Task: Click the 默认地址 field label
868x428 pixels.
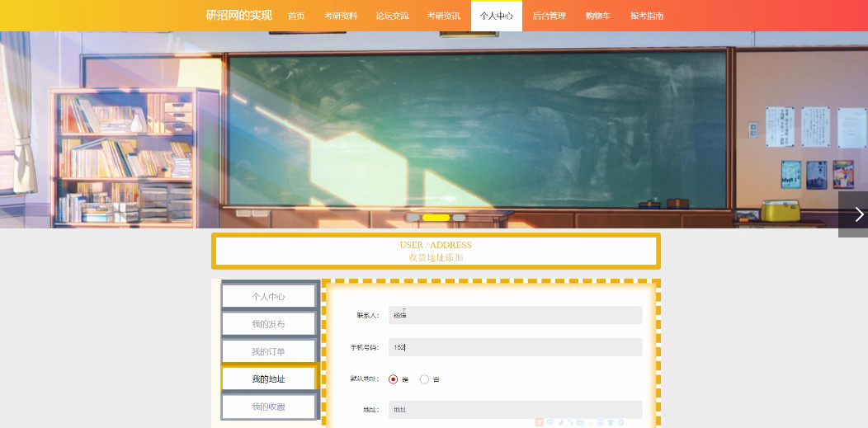Action: pos(364,379)
